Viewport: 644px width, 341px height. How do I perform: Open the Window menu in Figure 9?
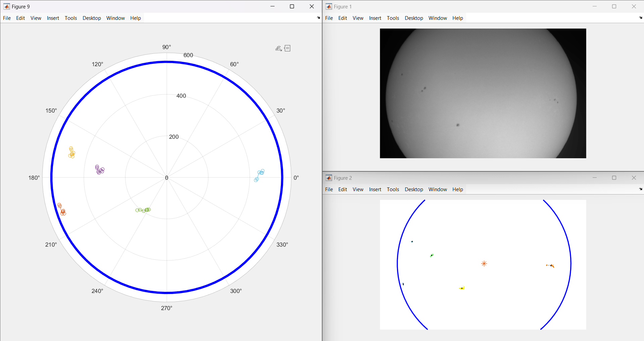(115, 18)
